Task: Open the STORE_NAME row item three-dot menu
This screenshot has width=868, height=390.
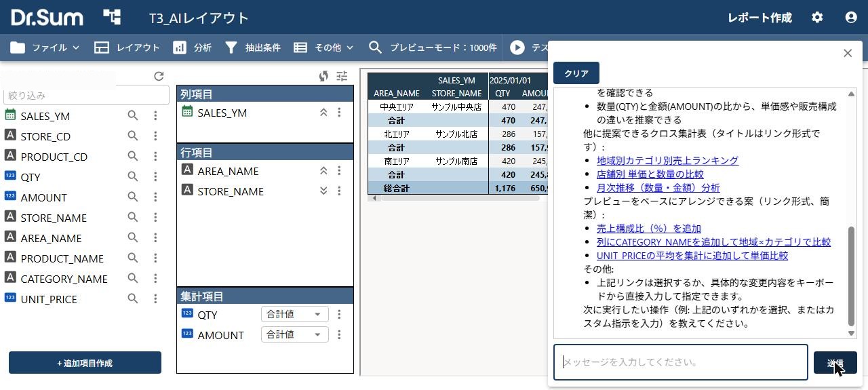Action: click(339, 191)
